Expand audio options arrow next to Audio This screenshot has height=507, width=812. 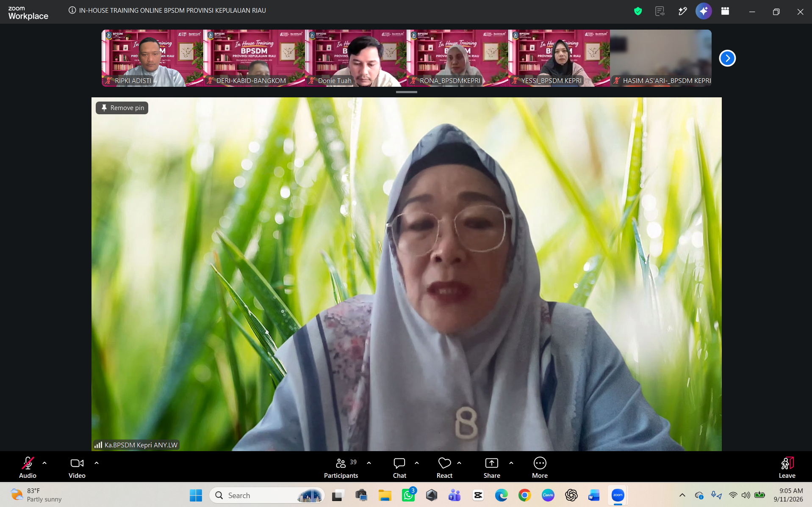(x=44, y=463)
